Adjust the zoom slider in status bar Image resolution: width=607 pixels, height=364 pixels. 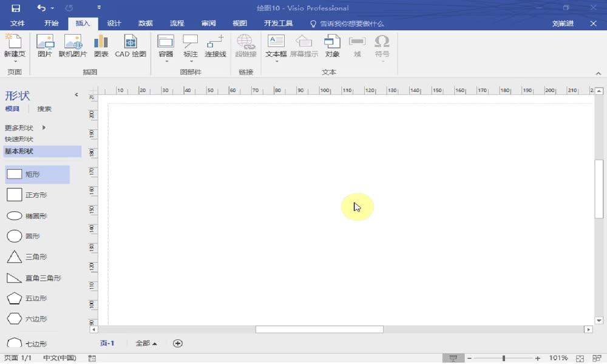pos(504,358)
